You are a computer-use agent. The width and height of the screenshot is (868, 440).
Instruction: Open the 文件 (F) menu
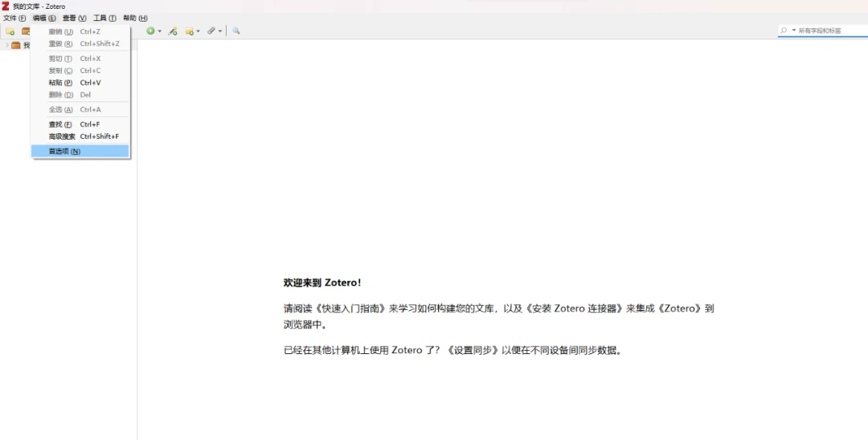14,18
